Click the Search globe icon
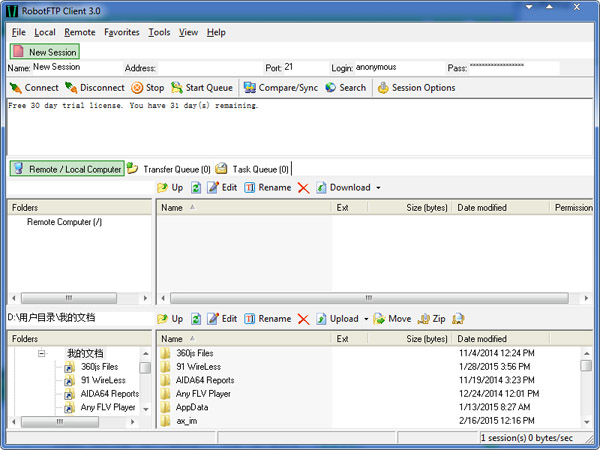The width and height of the screenshot is (600, 450). click(x=330, y=88)
